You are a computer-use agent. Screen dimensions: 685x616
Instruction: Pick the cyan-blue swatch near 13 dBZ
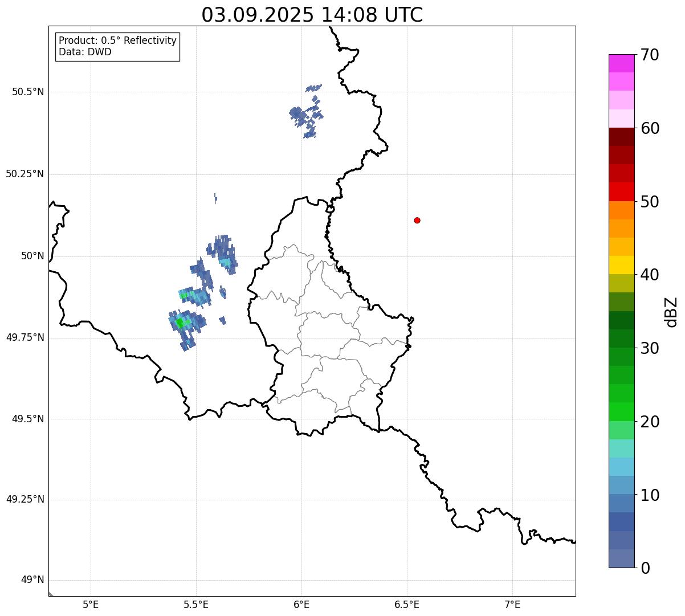coord(622,467)
